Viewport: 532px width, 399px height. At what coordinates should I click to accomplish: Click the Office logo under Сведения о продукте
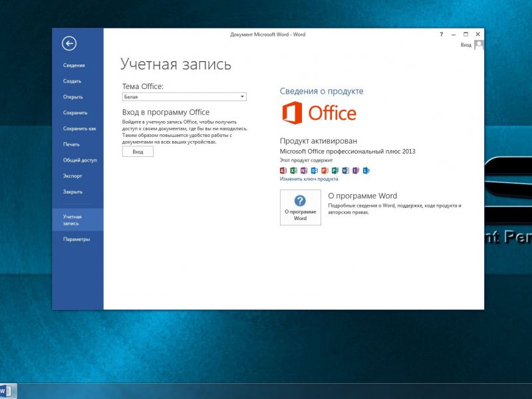pyautogui.click(x=319, y=113)
